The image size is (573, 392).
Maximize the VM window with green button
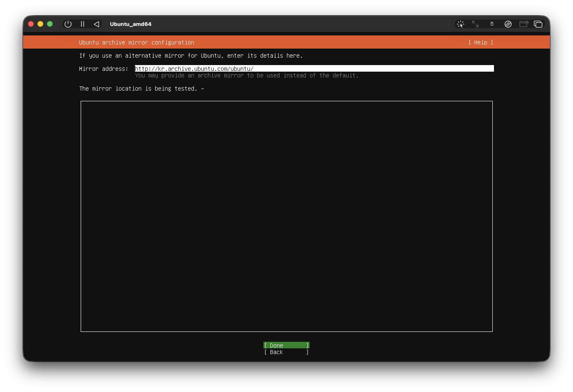pyautogui.click(x=50, y=24)
